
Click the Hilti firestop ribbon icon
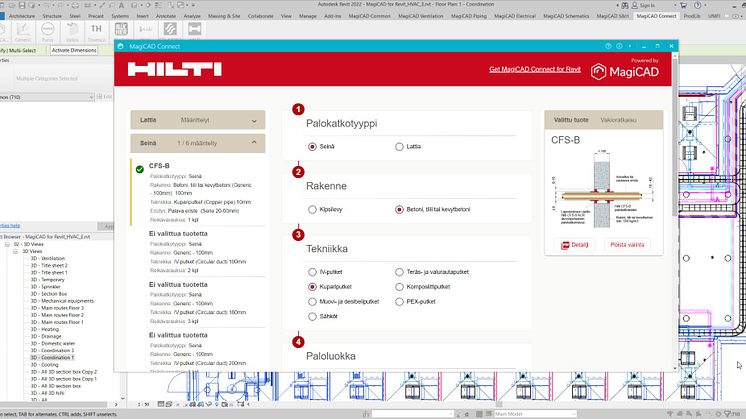[170, 29]
